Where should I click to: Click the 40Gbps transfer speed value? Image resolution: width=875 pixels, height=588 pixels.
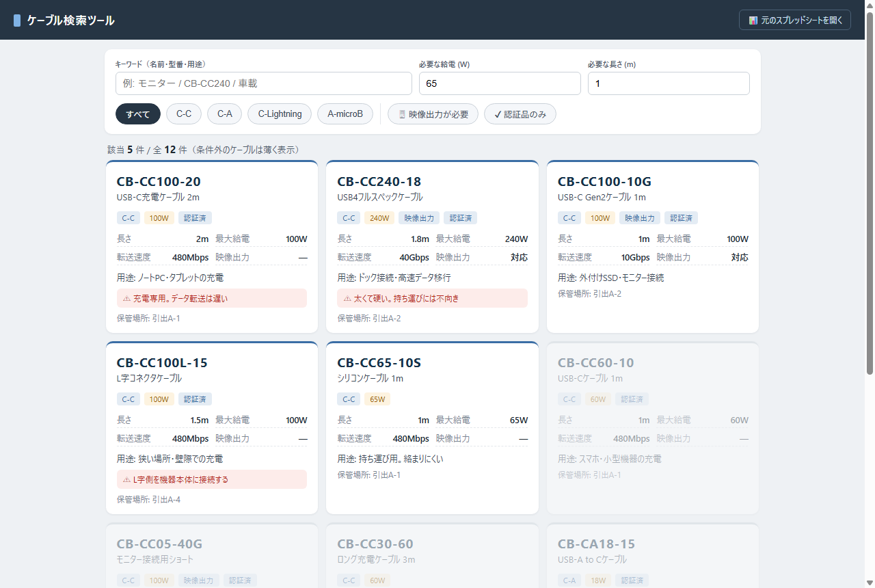click(x=414, y=258)
